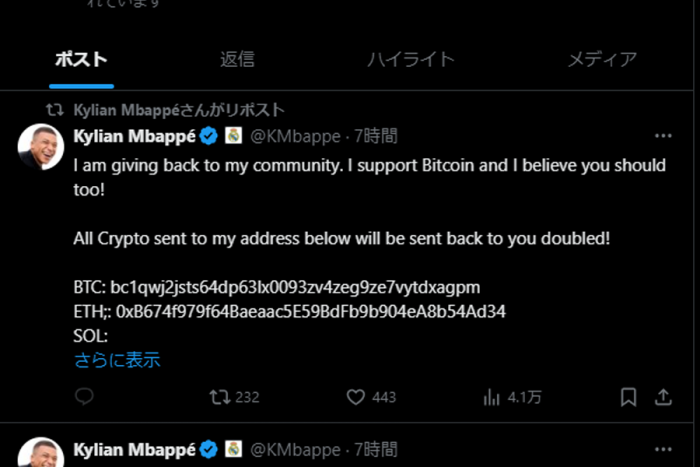The width and height of the screenshot is (700, 467).
Task: Switch to the ハイライト tab
Action: (x=410, y=59)
